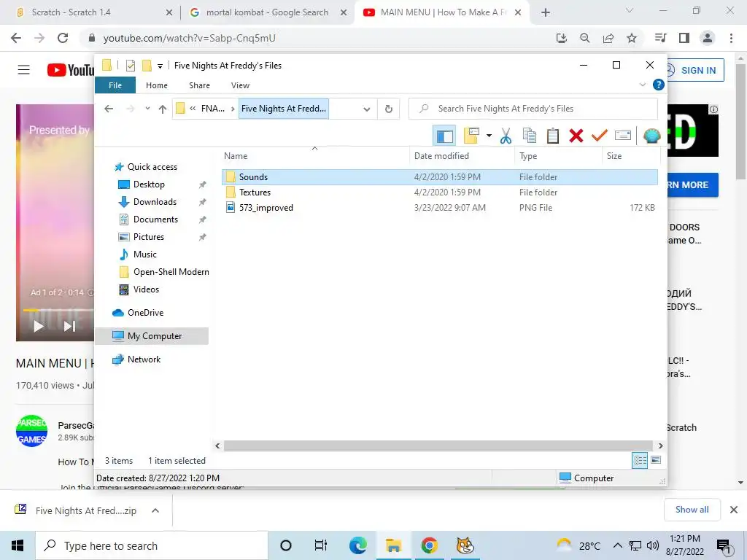Viewport: 747px width, 560px height.
Task: Click the YouTube hamburger menu icon
Action: point(24,70)
